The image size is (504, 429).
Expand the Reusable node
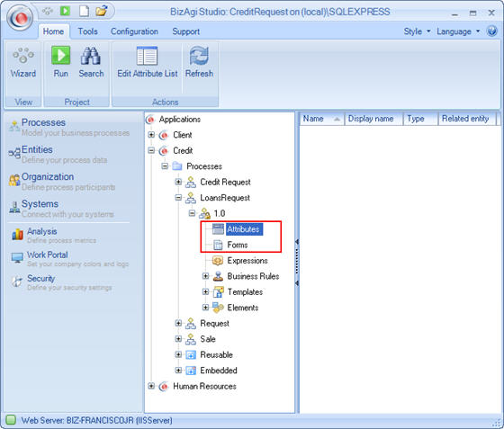click(x=178, y=355)
